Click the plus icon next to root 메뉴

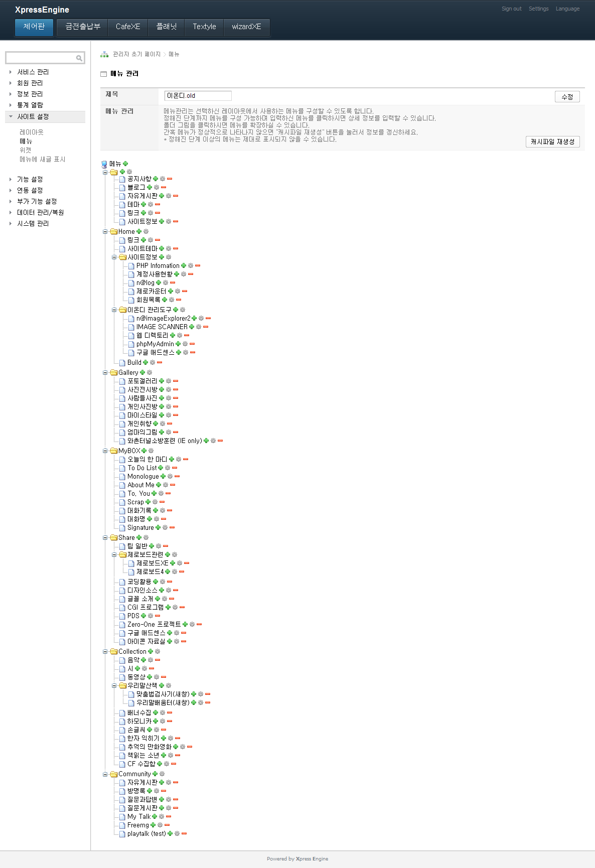coord(125,164)
